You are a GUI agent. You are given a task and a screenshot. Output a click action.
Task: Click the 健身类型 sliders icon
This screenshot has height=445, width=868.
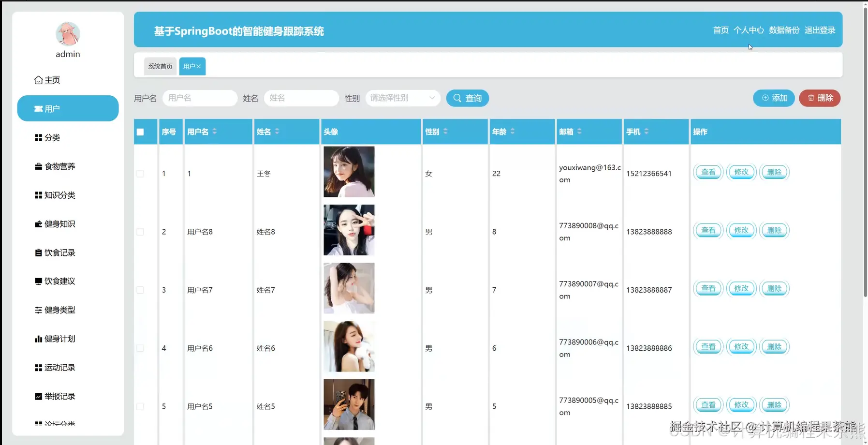pyautogui.click(x=39, y=310)
